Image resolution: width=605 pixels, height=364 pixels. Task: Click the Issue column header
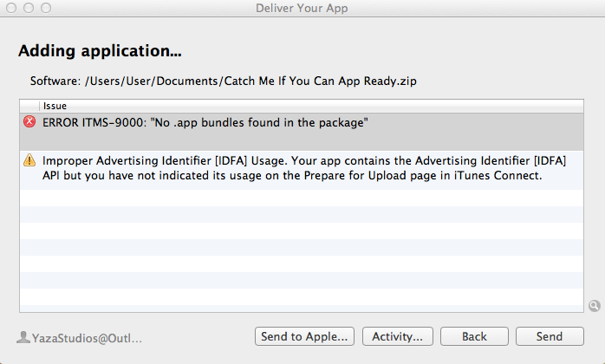pyautogui.click(x=311, y=106)
